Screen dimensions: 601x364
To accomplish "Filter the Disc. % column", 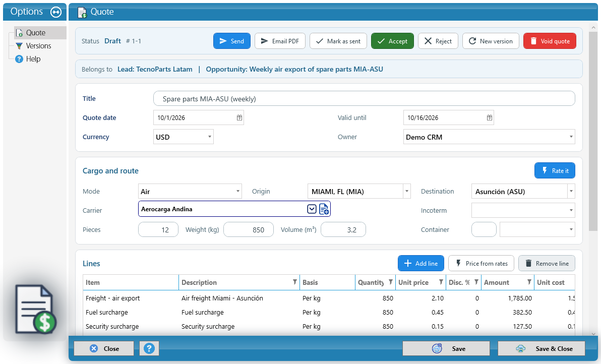I will coord(476,282).
